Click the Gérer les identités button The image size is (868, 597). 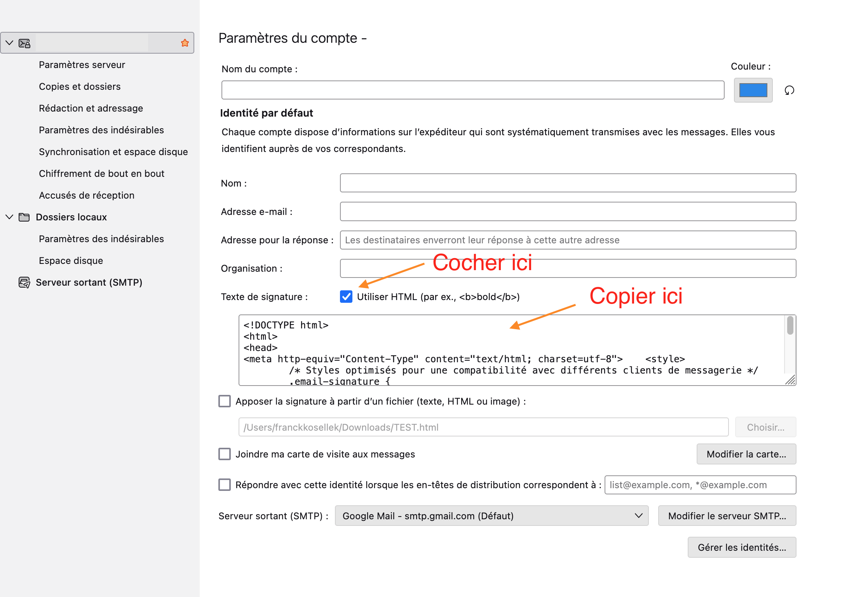click(x=741, y=547)
